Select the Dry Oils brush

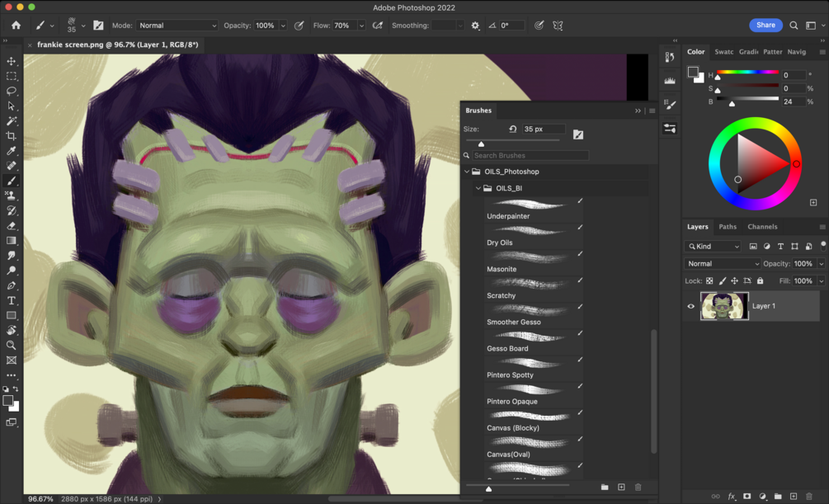point(534,236)
